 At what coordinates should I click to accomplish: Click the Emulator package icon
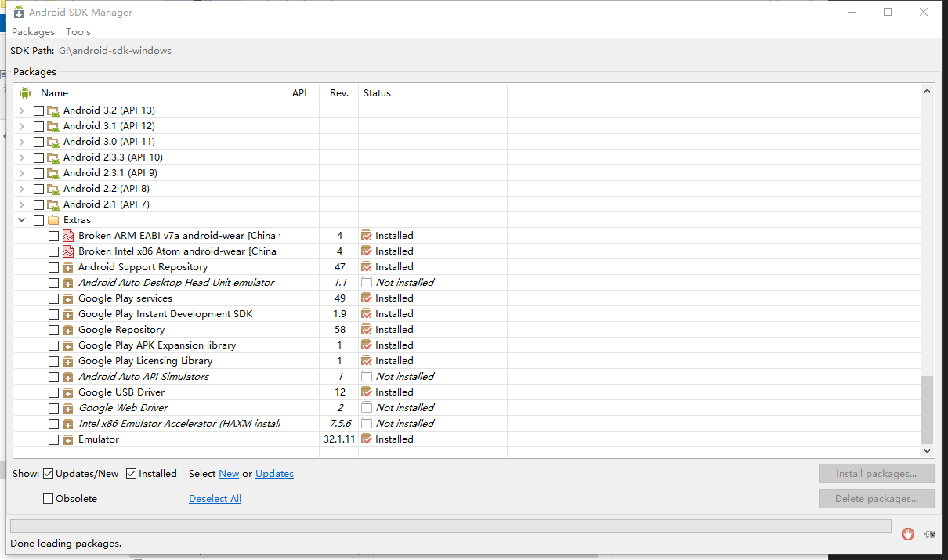[68, 439]
